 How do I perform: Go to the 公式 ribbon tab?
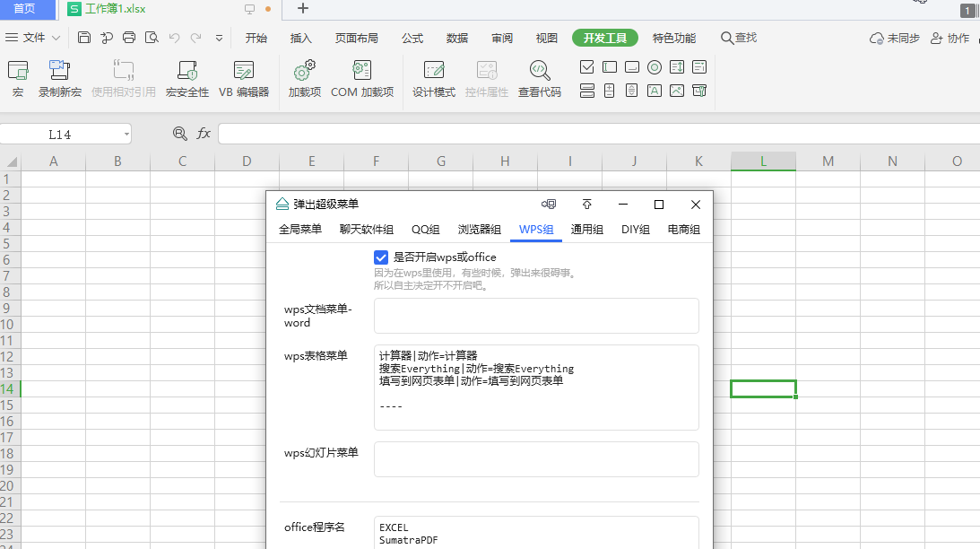click(x=412, y=39)
